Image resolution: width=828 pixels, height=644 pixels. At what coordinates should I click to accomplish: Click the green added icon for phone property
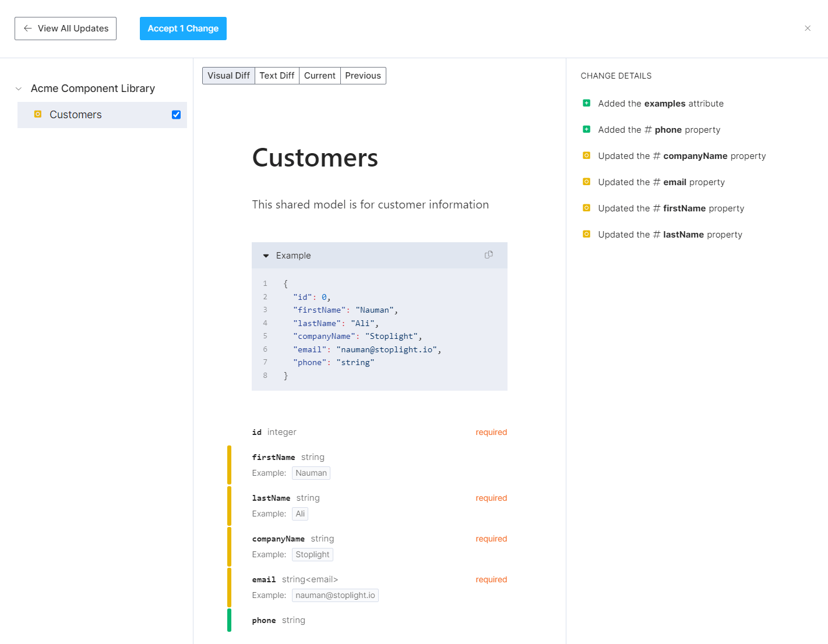coord(587,129)
